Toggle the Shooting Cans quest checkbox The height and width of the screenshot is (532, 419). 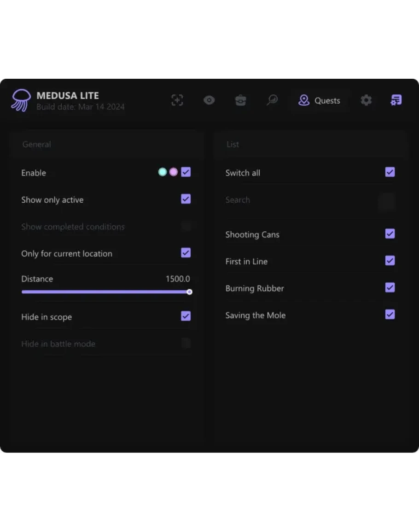pyautogui.click(x=390, y=234)
